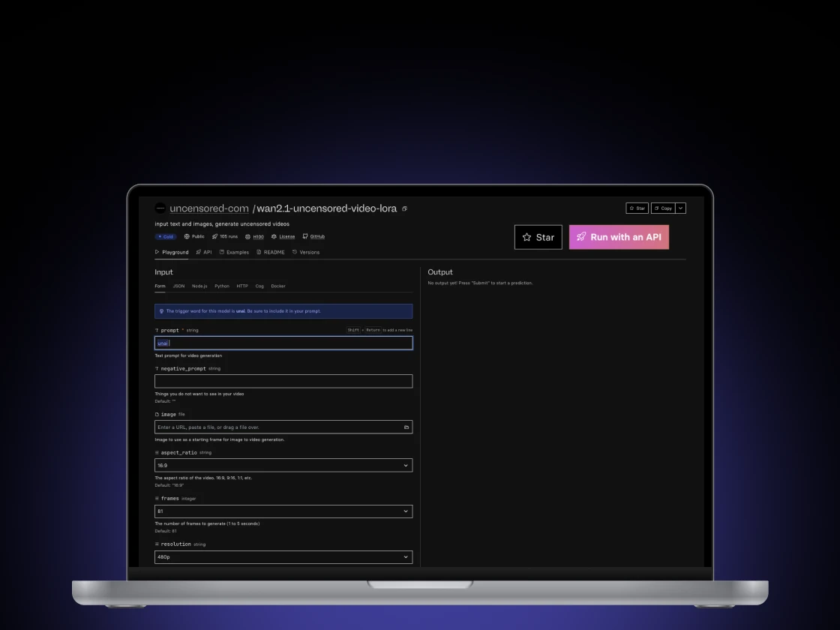
Task: Click the Cold status badge
Action: [165, 236]
